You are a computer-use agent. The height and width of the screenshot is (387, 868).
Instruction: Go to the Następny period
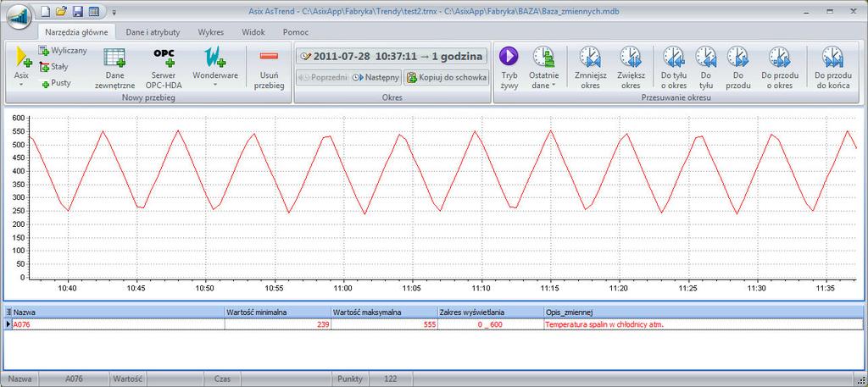tap(376, 77)
